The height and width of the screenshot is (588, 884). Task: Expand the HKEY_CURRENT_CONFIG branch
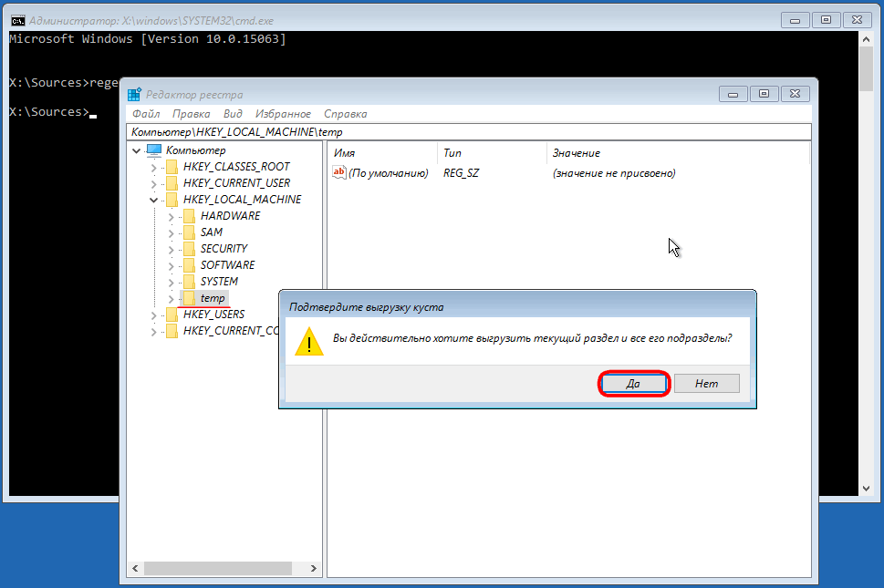[x=153, y=331]
